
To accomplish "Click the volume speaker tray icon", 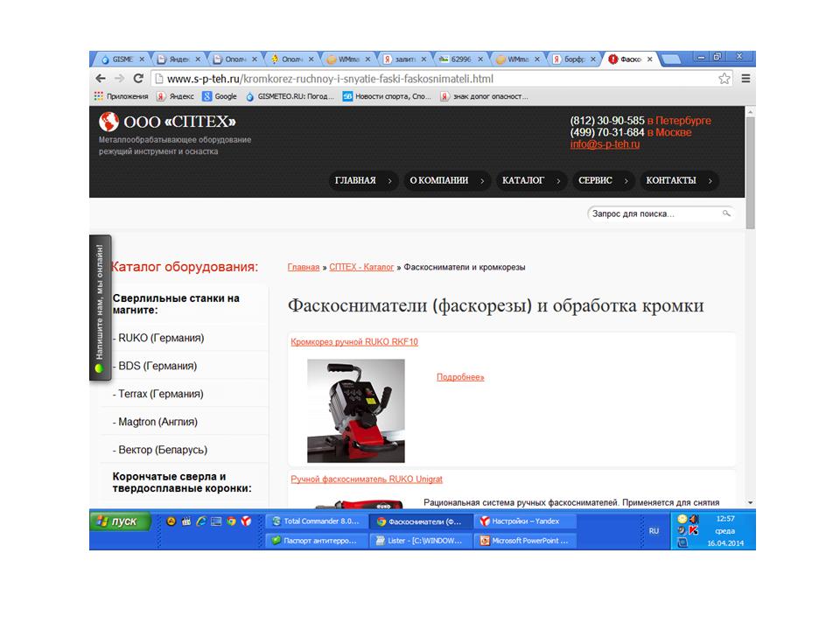I will point(694,519).
